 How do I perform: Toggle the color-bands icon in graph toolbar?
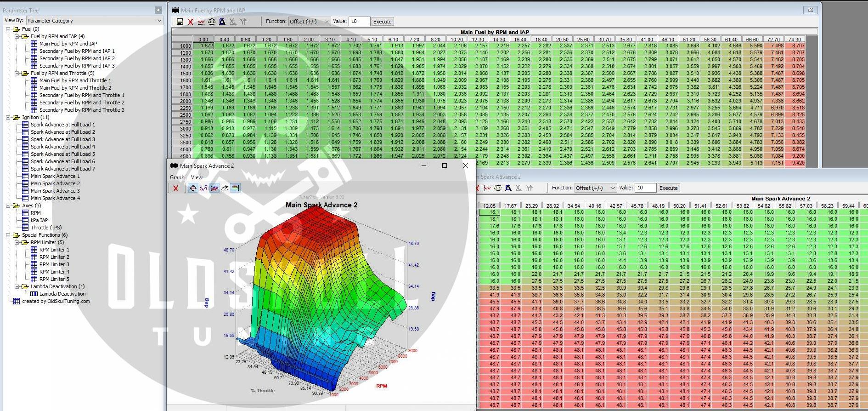click(x=236, y=188)
